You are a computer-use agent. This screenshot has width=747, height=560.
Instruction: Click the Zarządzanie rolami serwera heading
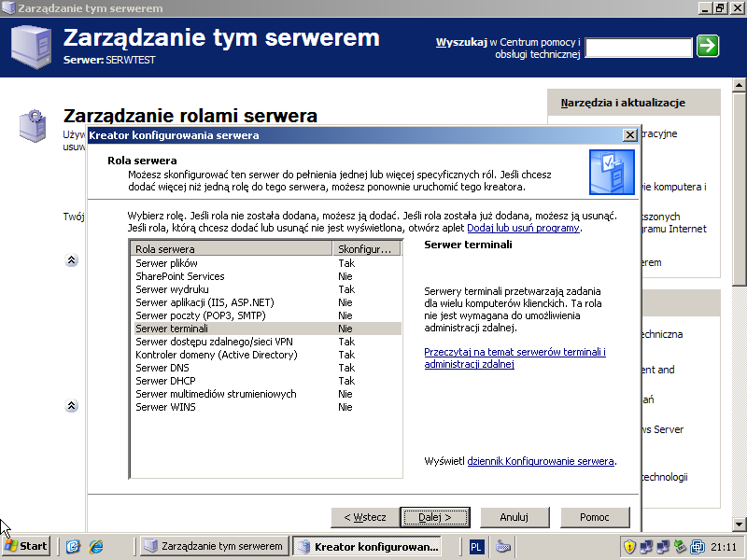(190, 116)
